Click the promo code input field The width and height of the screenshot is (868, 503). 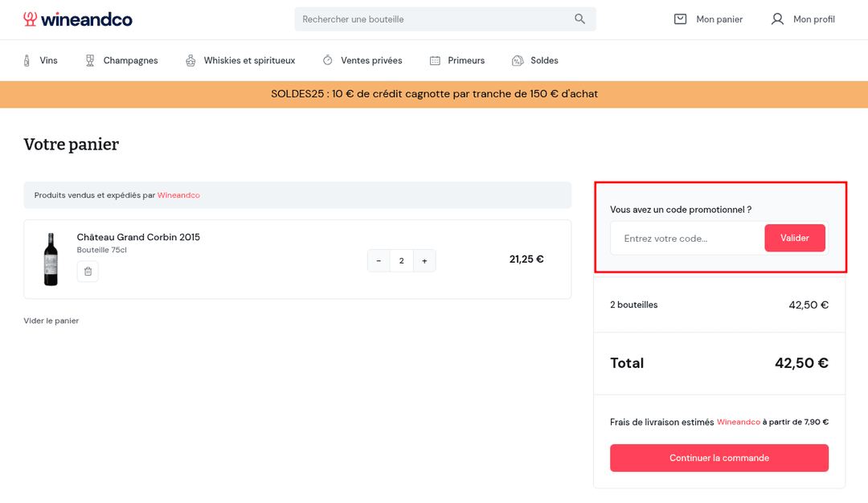pos(687,239)
